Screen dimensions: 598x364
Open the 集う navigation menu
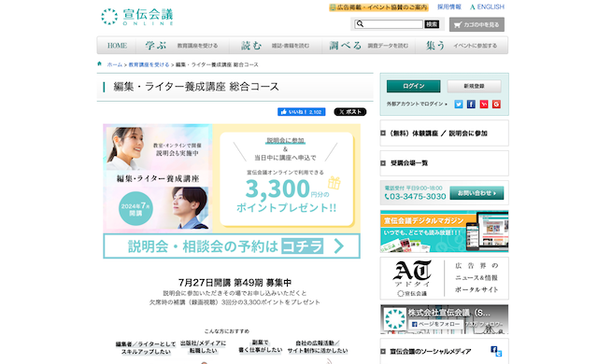(462, 46)
